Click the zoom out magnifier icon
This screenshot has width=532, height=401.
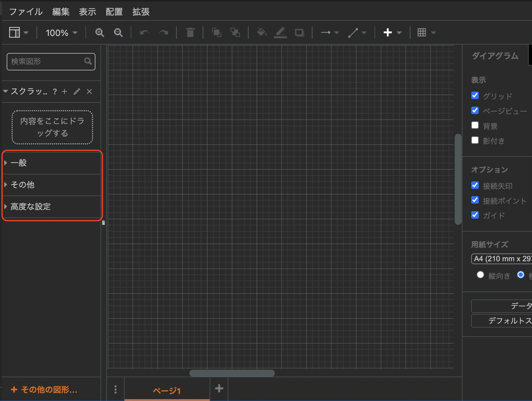click(x=118, y=33)
